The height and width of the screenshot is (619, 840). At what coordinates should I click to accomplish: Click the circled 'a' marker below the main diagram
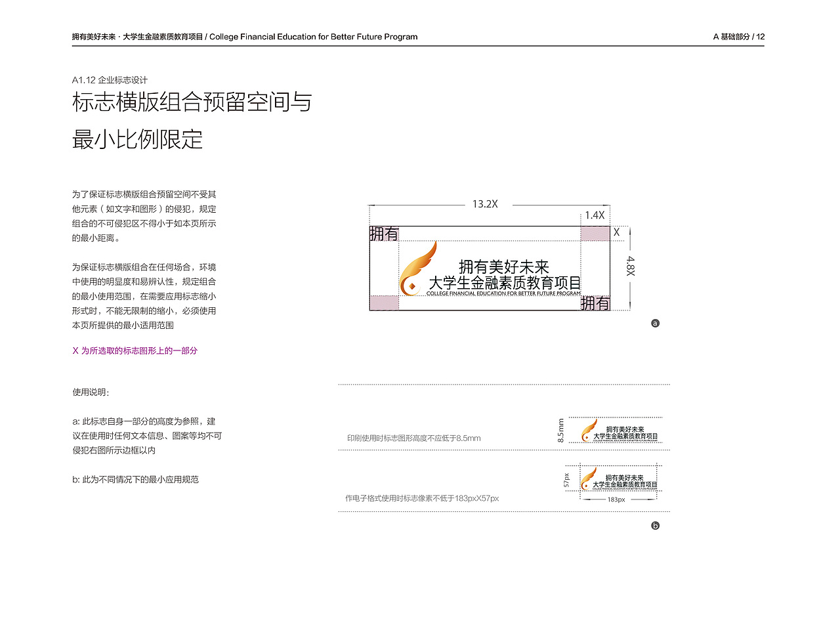[655, 323]
